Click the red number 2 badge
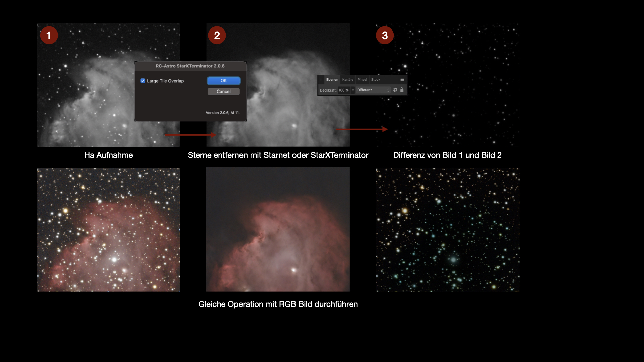 [217, 35]
